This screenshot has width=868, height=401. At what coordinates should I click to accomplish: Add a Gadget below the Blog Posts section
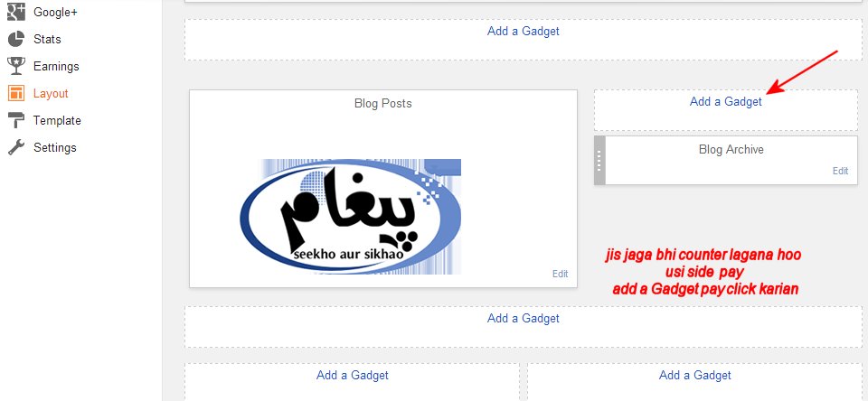point(524,318)
